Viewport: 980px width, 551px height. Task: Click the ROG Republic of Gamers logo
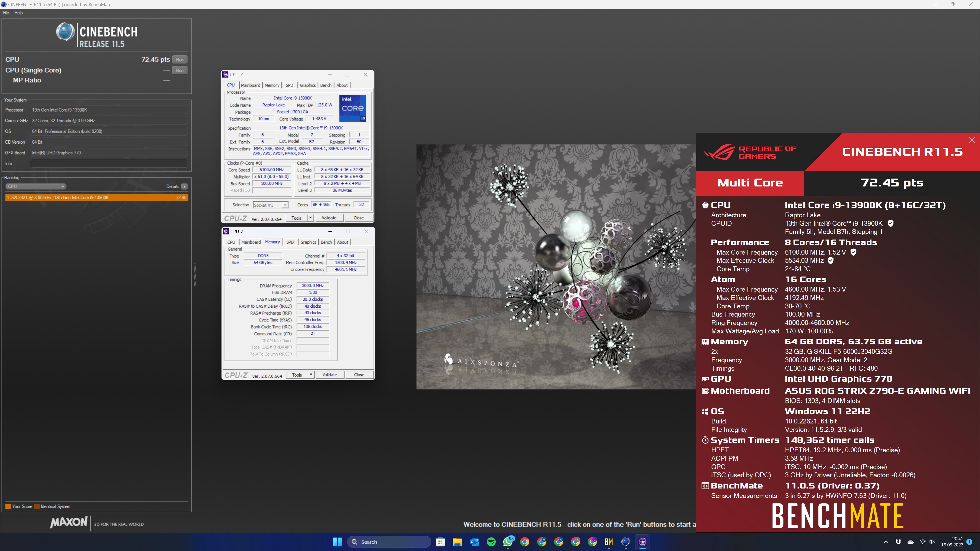750,152
